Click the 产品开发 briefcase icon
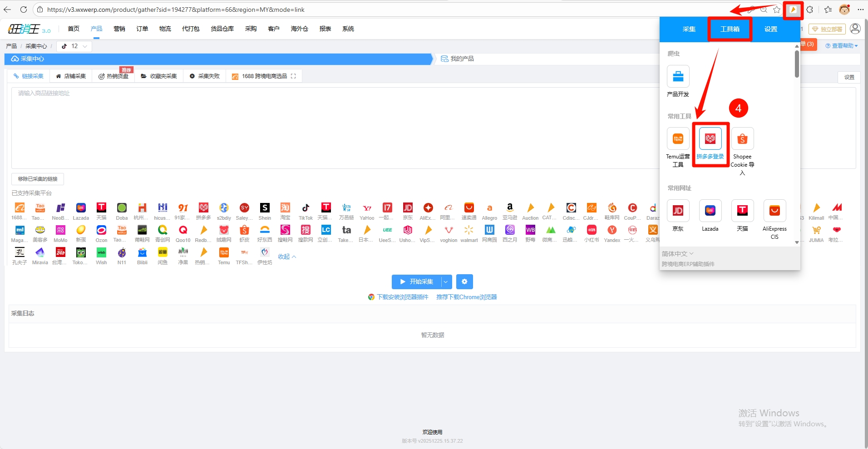868x449 pixels. [678, 77]
